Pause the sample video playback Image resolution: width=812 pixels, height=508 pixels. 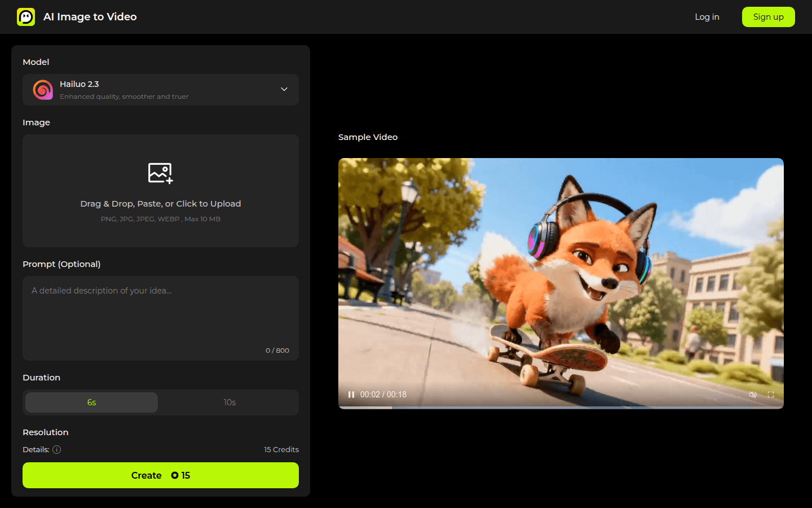(351, 394)
